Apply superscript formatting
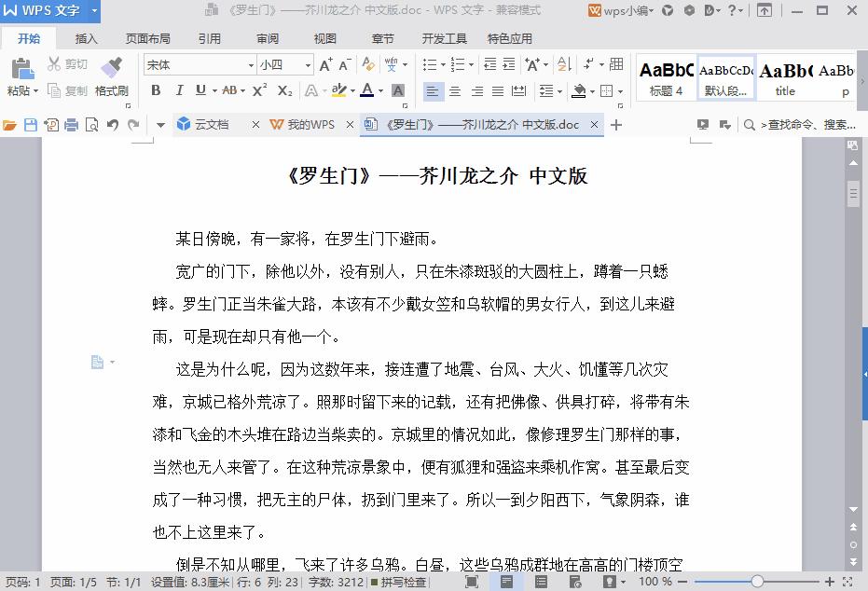The height and width of the screenshot is (591, 868). click(x=258, y=90)
